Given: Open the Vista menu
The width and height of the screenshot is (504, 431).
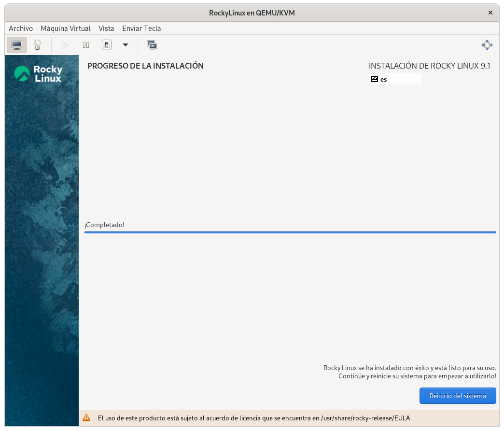Looking at the screenshot, I should click(106, 29).
